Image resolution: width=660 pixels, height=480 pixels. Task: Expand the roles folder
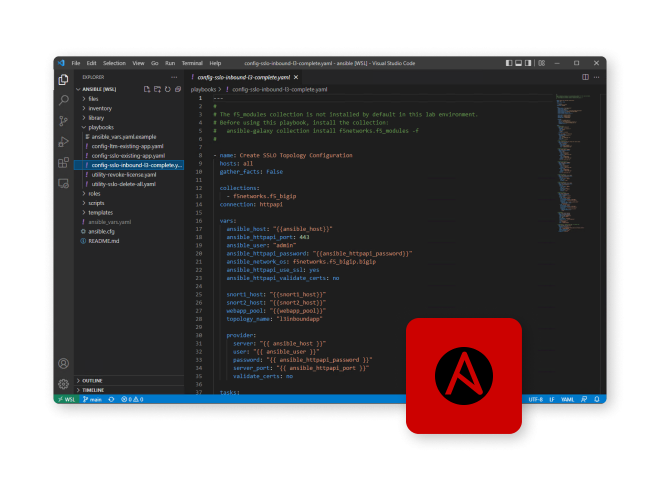click(x=129, y=194)
